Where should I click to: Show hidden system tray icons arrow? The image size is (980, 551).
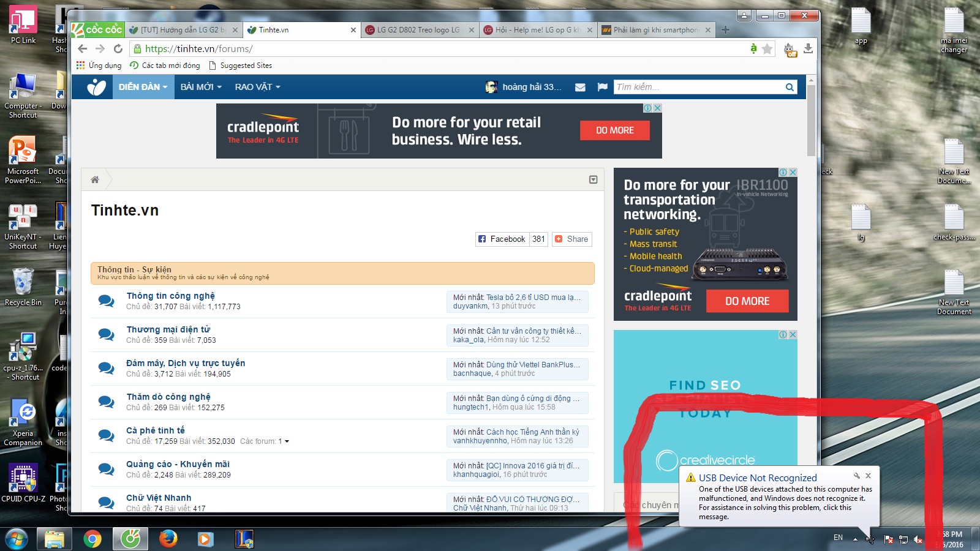coord(855,539)
